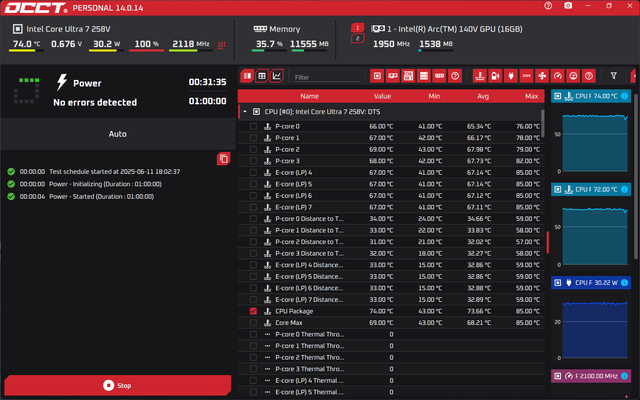
Task: Switch to the split view layout
Action: [x=247, y=76]
